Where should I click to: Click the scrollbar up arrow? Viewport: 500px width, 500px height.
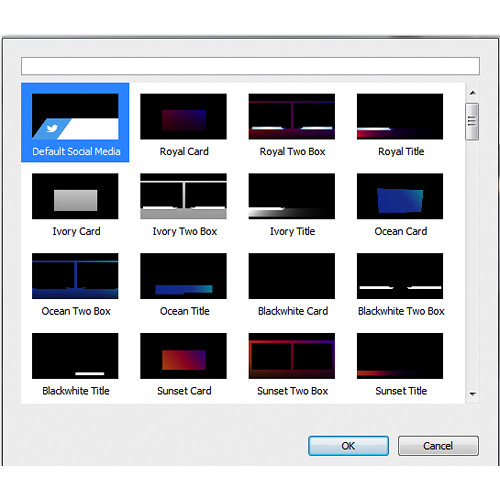[472, 93]
